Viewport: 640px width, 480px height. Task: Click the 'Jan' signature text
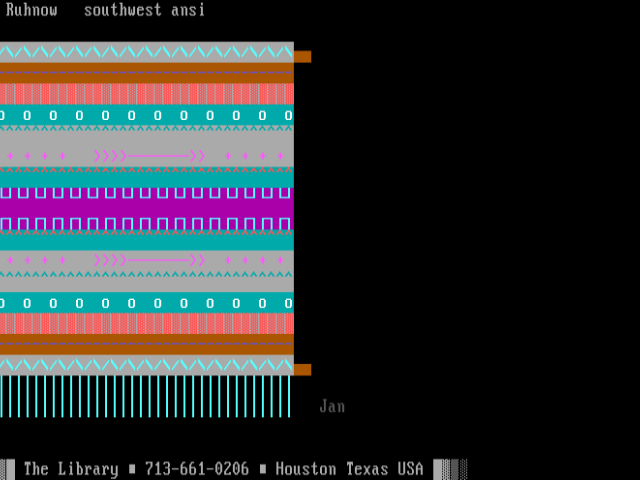click(332, 406)
